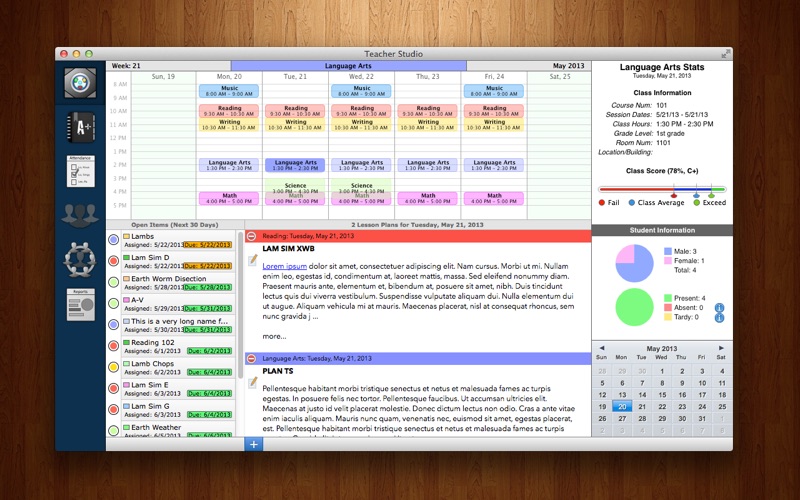Open the A+ gradebook sidebar icon
This screenshot has height=500, width=800.
point(81,127)
